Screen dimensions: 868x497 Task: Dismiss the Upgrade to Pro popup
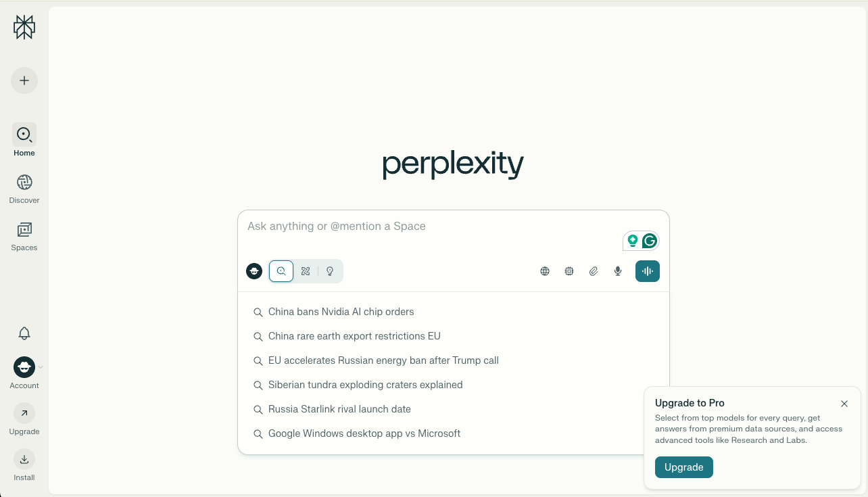point(844,404)
